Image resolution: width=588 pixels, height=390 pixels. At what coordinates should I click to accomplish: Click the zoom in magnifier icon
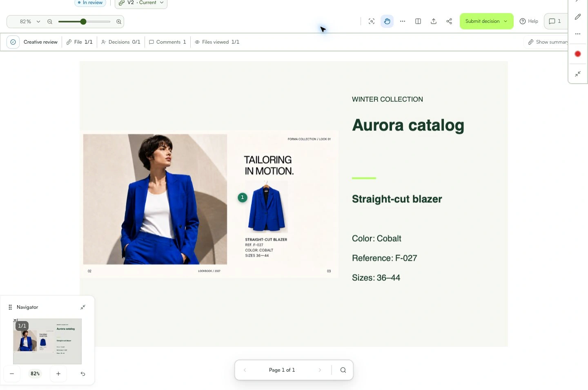pyautogui.click(x=119, y=22)
